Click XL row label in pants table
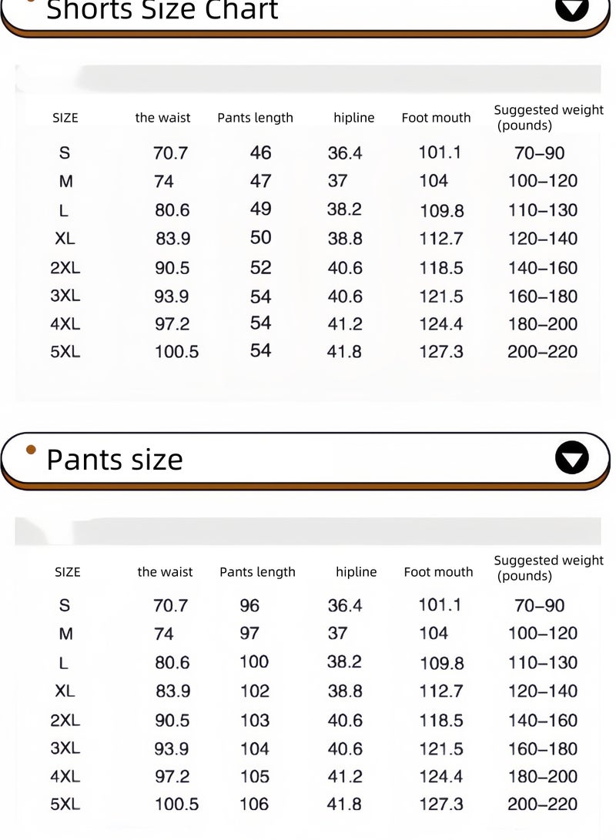616x840 pixels. [65, 691]
